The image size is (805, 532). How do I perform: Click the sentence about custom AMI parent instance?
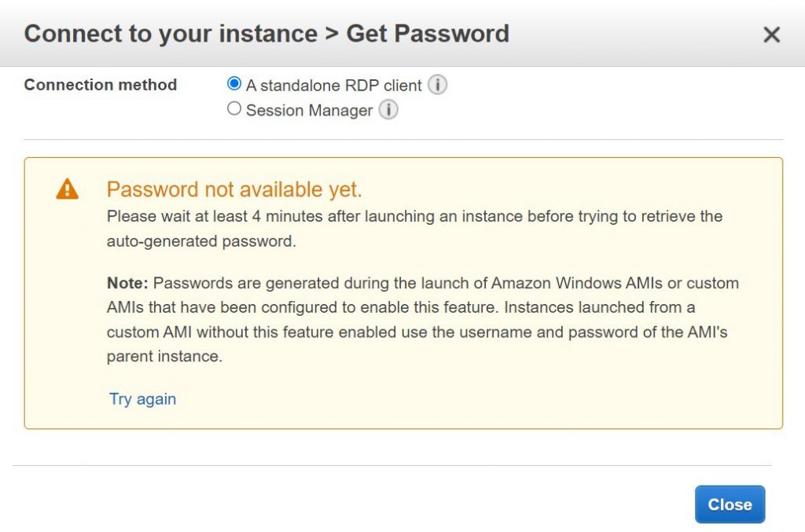[417, 332]
